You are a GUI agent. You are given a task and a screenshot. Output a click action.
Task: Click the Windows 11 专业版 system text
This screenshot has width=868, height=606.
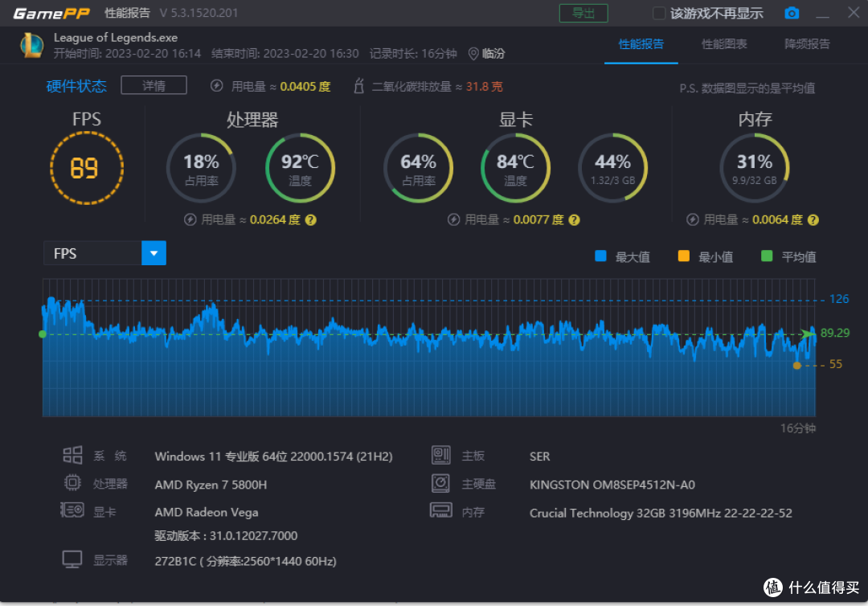(273, 457)
